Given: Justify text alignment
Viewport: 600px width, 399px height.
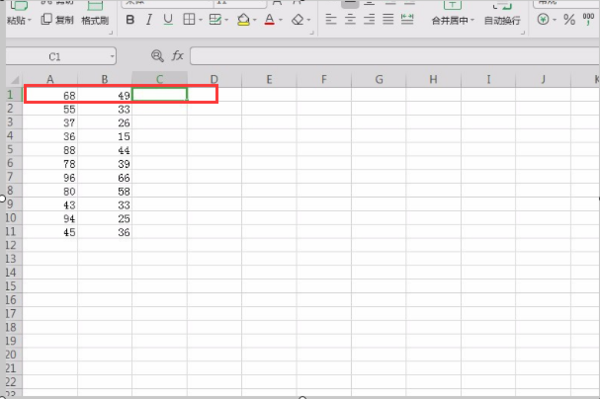Looking at the screenshot, I should 388,19.
